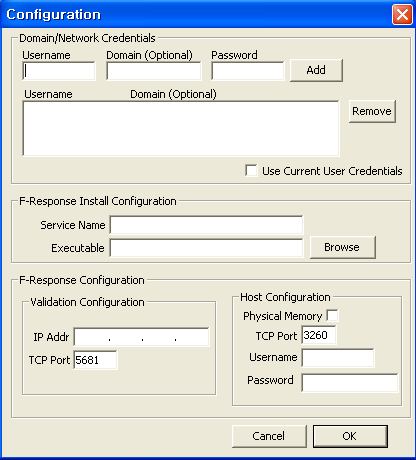Screen dimensions: 416x460
Task: Toggle the Physical Memory checkbox
Action: (332, 315)
